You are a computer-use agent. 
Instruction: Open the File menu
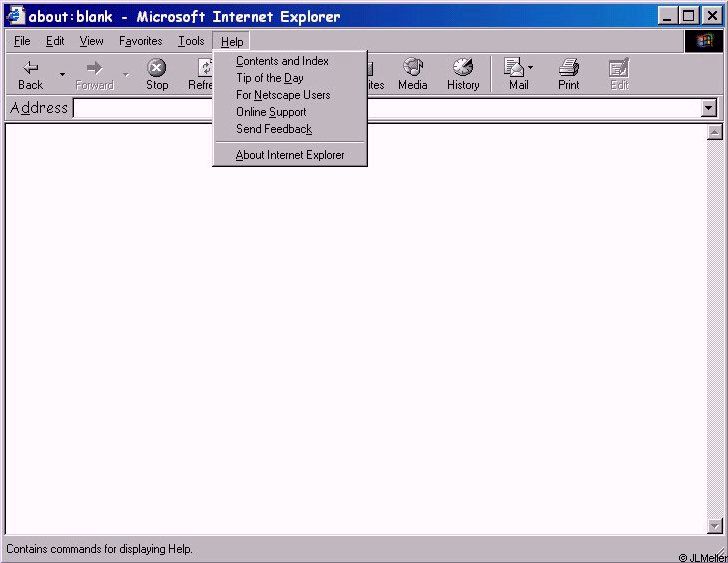click(x=22, y=41)
